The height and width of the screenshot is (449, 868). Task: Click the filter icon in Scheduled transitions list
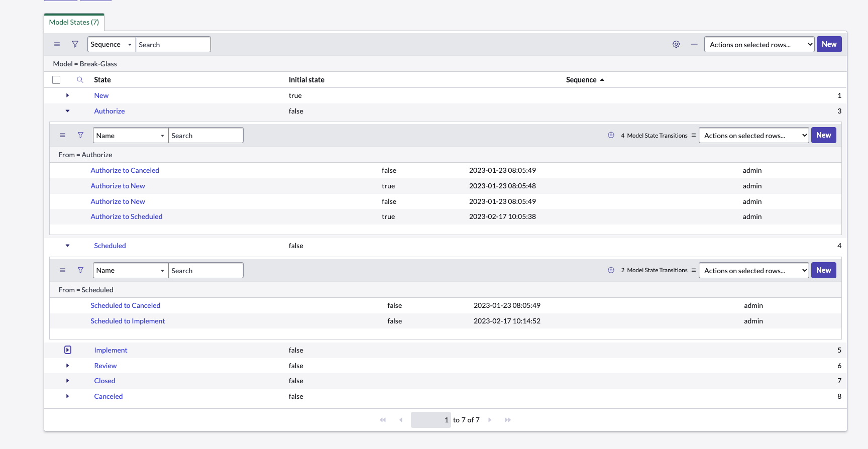coord(80,270)
